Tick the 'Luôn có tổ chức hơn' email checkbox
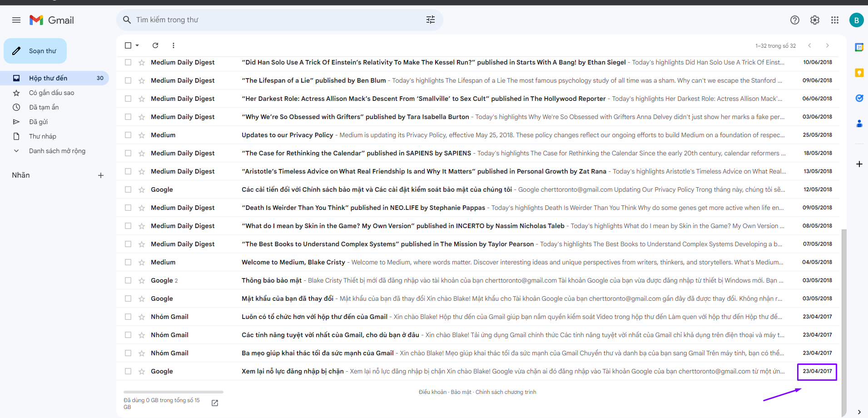Viewport: 868px width, 418px height. click(x=128, y=317)
